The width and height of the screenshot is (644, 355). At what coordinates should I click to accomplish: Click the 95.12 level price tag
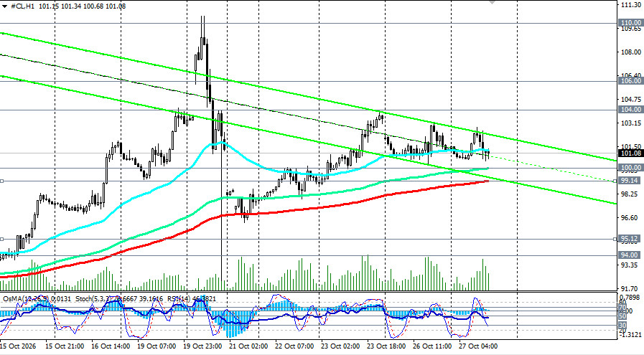point(630,239)
